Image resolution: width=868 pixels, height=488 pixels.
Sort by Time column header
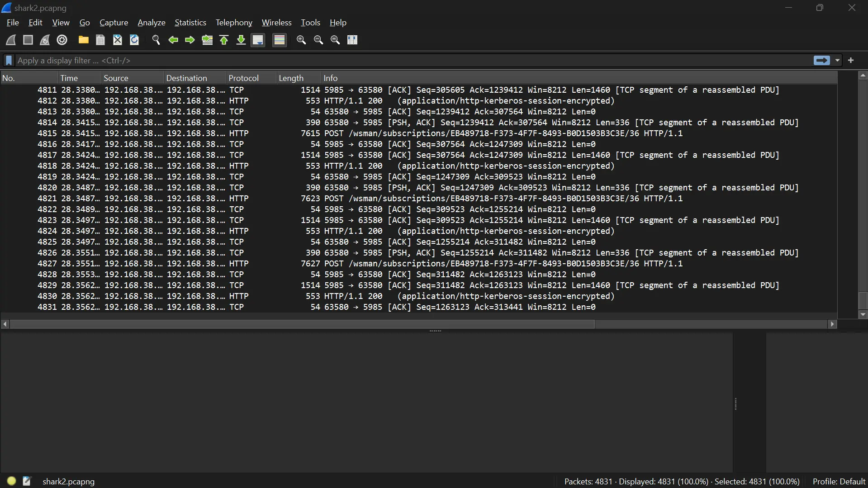[x=80, y=78]
